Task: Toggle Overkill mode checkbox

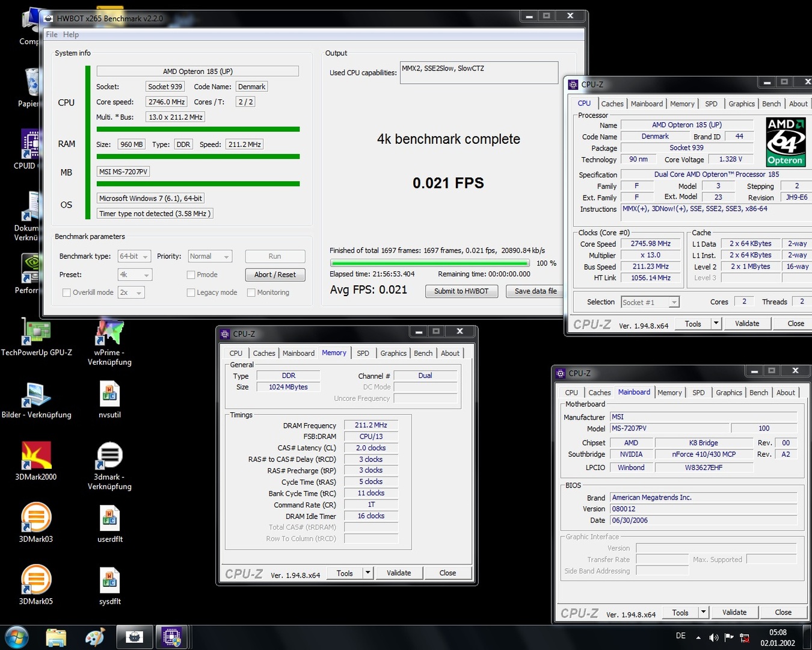Action: point(67,292)
